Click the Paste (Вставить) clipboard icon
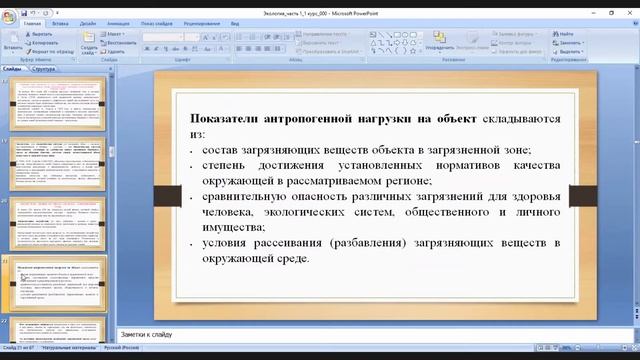 coord(13,38)
